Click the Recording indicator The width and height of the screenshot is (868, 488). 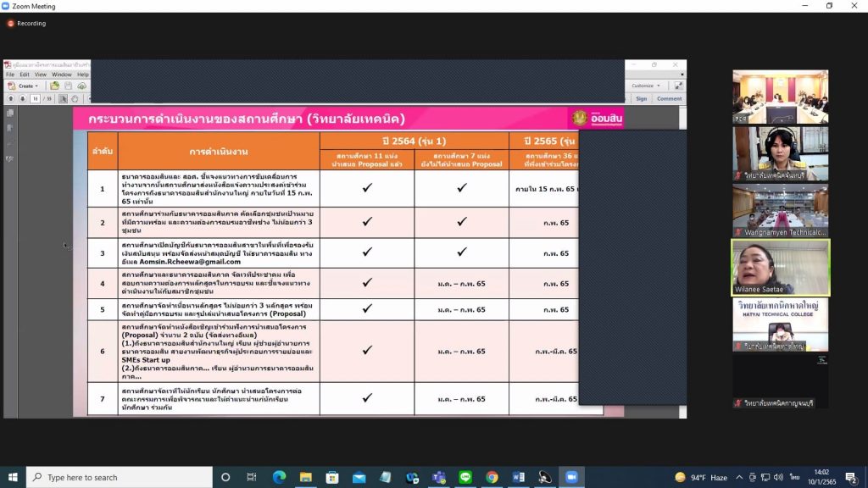pos(26,23)
